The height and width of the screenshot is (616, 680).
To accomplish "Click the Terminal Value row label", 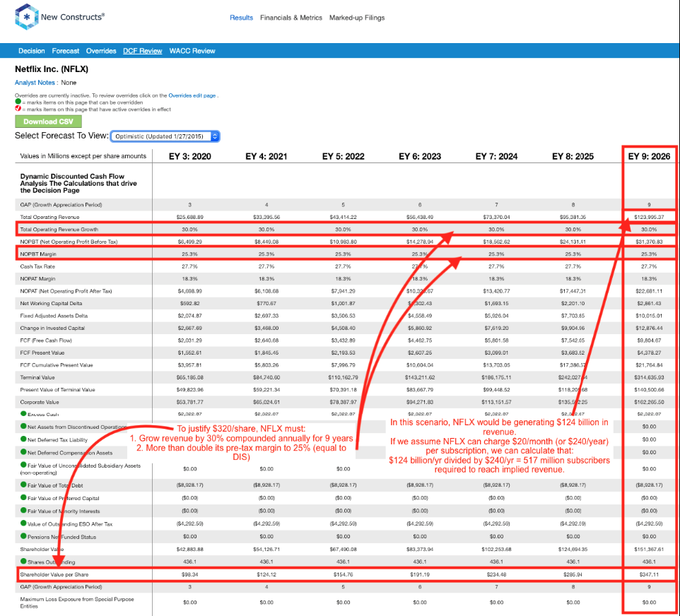I will (x=37, y=377).
